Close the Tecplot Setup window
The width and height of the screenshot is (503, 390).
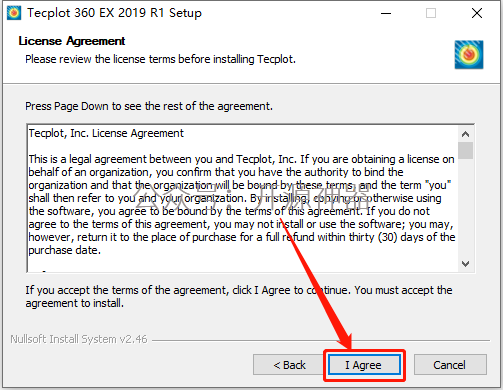pos(477,13)
